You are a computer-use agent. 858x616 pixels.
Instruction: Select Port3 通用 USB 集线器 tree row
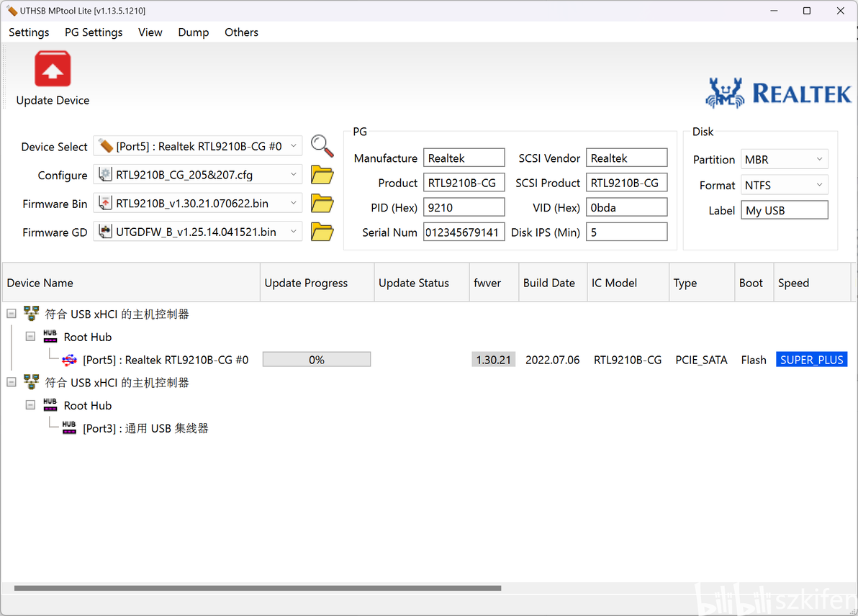point(145,428)
